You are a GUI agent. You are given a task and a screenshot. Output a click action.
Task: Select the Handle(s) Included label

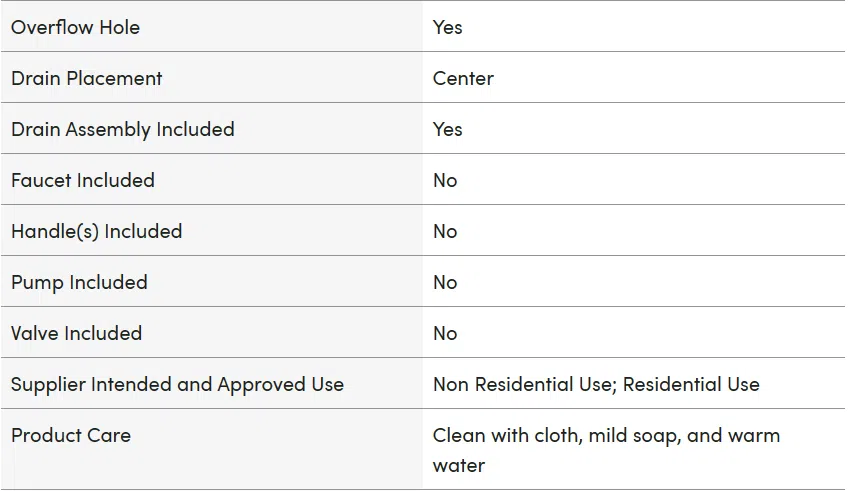pyautogui.click(x=96, y=231)
